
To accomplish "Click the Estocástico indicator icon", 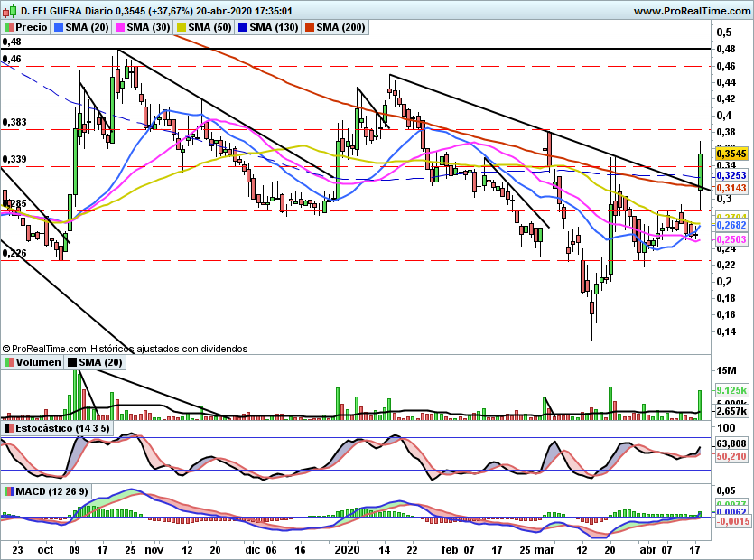I will [x=9, y=428].
